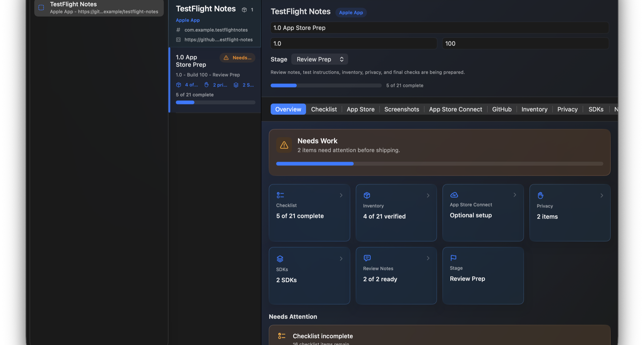Edit the version field showing 1.0
644x345 pixels.
[x=354, y=44]
